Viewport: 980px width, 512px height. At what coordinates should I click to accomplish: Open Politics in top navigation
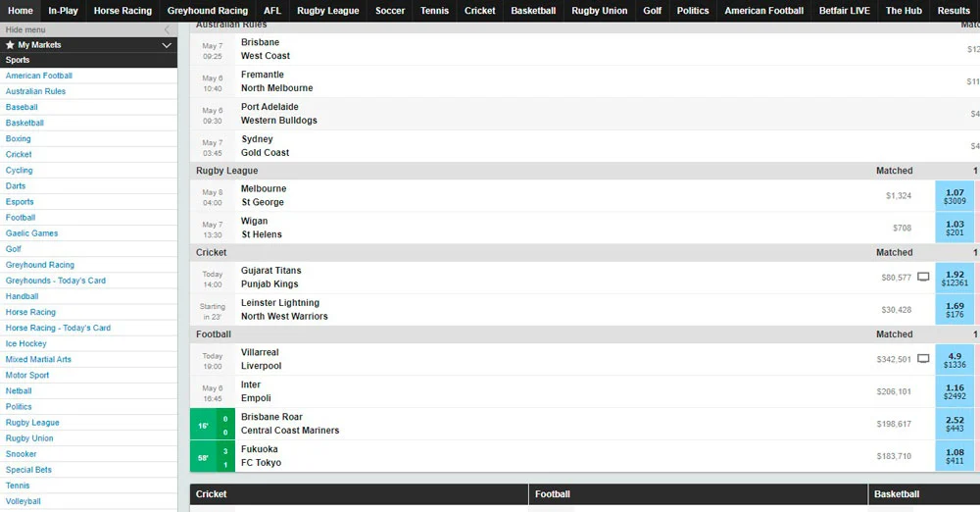[693, 11]
